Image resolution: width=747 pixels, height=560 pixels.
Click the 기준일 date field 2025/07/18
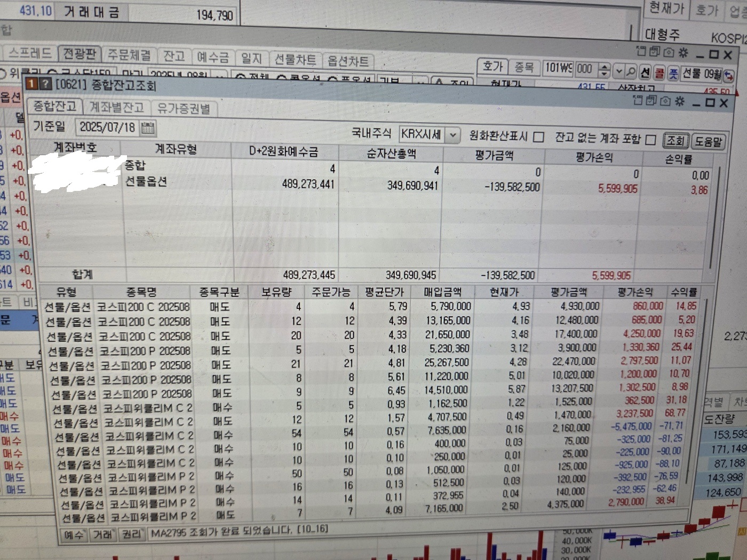coord(107,127)
